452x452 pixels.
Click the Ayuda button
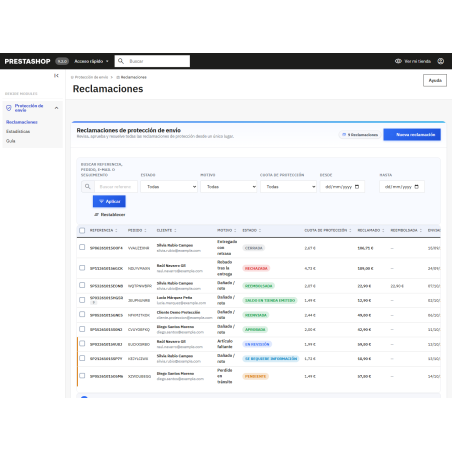click(x=435, y=80)
